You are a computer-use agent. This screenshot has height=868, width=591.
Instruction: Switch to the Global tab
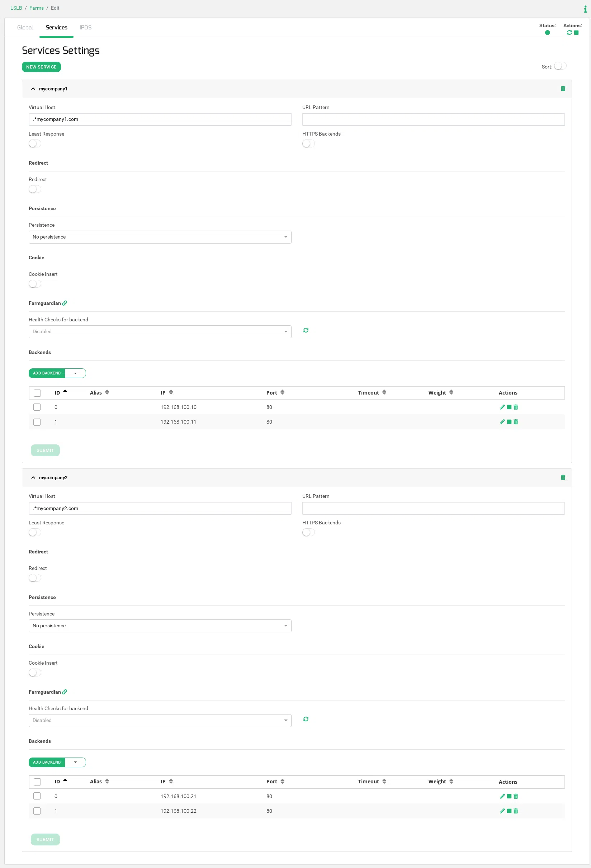[x=25, y=28]
